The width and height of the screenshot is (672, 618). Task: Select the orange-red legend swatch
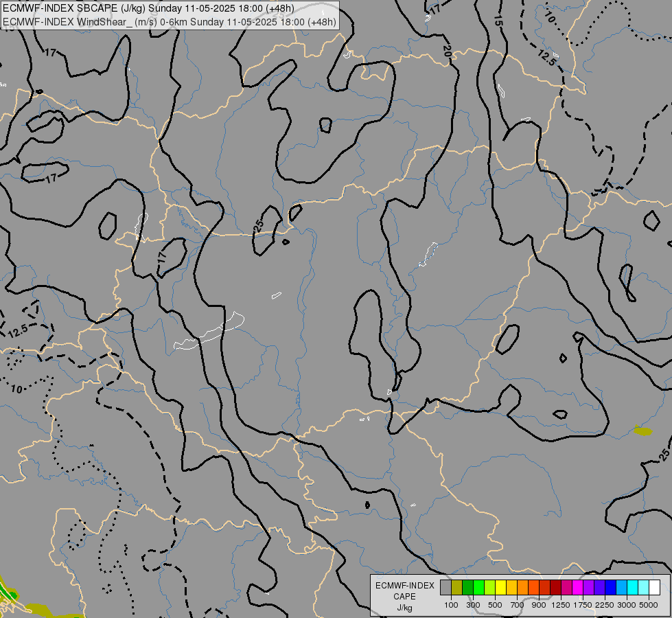(x=533, y=588)
